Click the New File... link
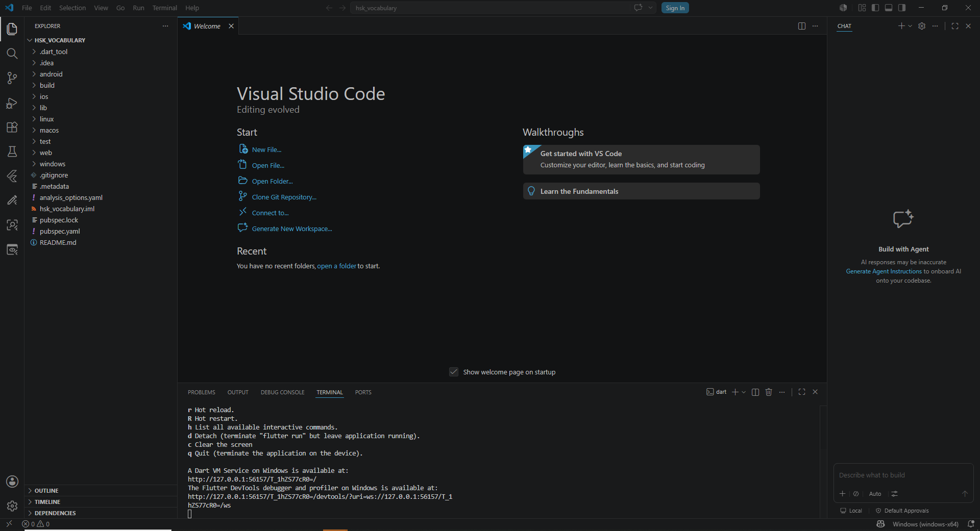The image size is (980, 531). point(266,149)
